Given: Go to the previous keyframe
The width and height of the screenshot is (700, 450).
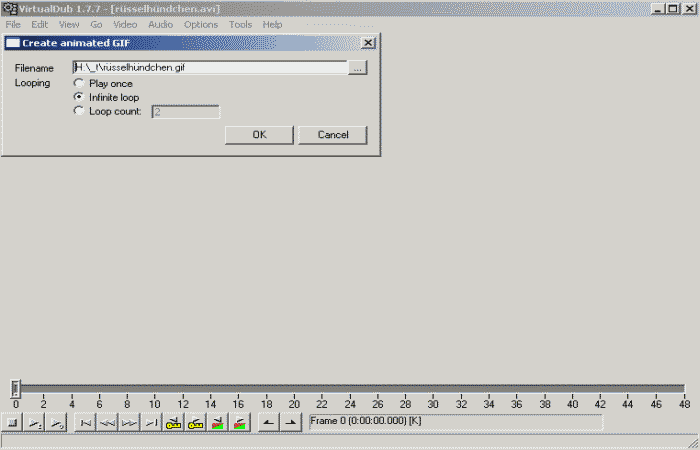Looking at the screenshot, I should coord(174,424).
